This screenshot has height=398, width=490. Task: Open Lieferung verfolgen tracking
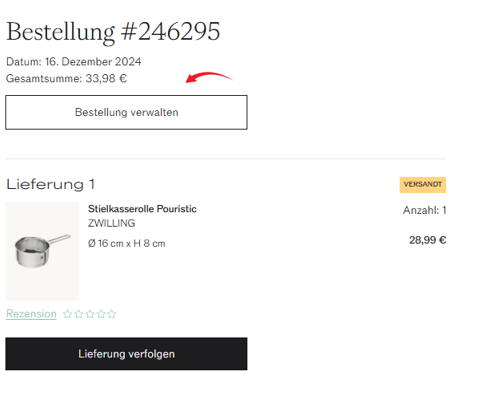click(x=126, y=354)
